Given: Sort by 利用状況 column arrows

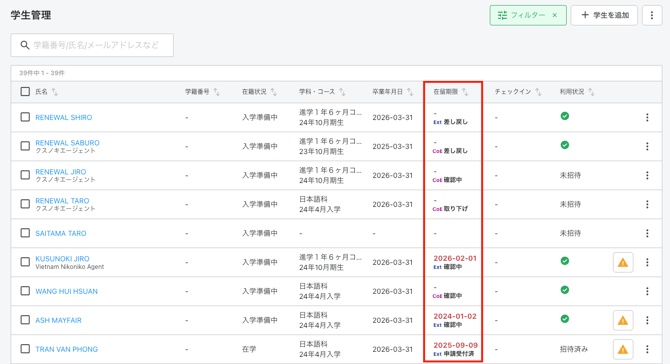Looking at the screenshot, I should coord(591,92).
